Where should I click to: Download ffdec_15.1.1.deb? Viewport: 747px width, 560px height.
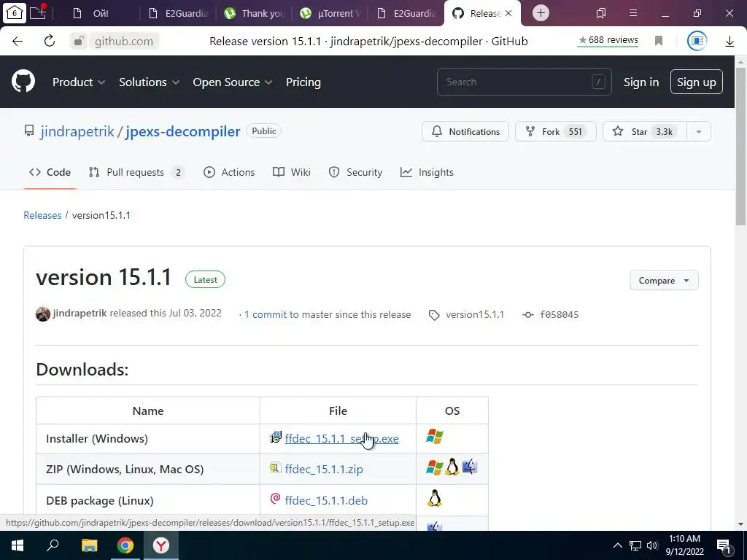point(326,500)
